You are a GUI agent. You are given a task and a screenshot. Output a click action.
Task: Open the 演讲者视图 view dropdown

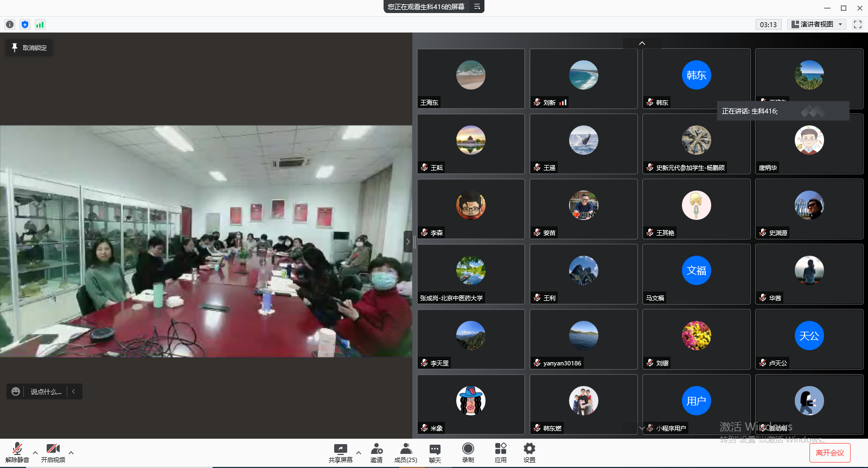point(816,24)
